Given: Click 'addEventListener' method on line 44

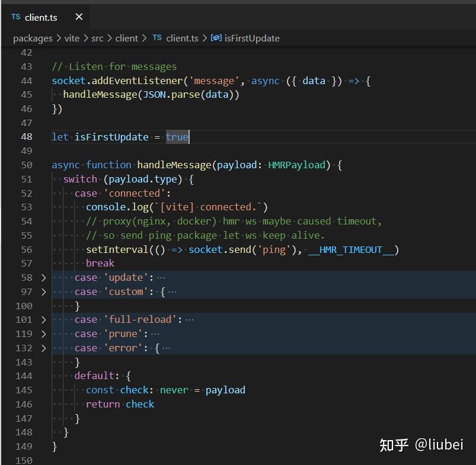Looking at the screenshot, I should coord(137,81).
